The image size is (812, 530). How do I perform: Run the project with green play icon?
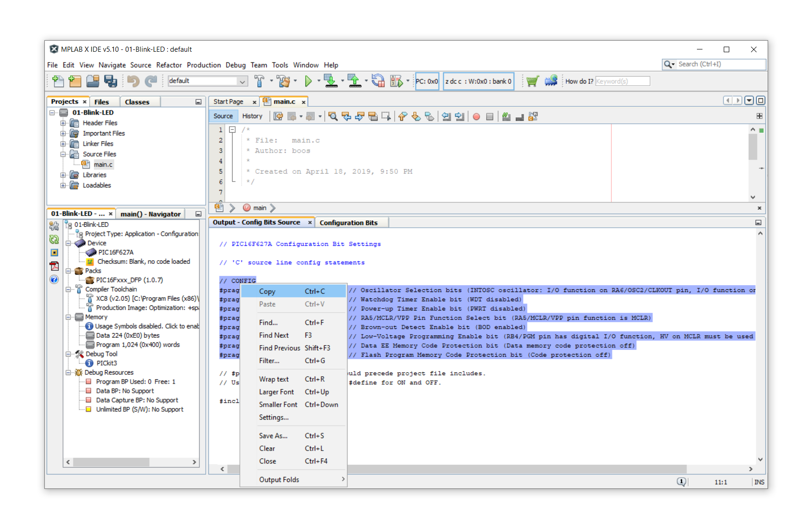click(x=308, y=81)
